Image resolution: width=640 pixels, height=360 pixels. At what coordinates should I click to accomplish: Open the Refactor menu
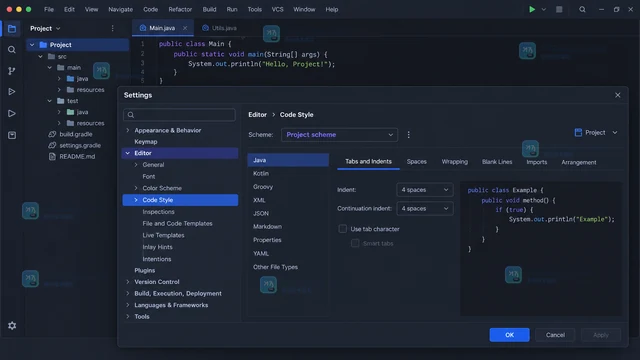pos(180,9)
